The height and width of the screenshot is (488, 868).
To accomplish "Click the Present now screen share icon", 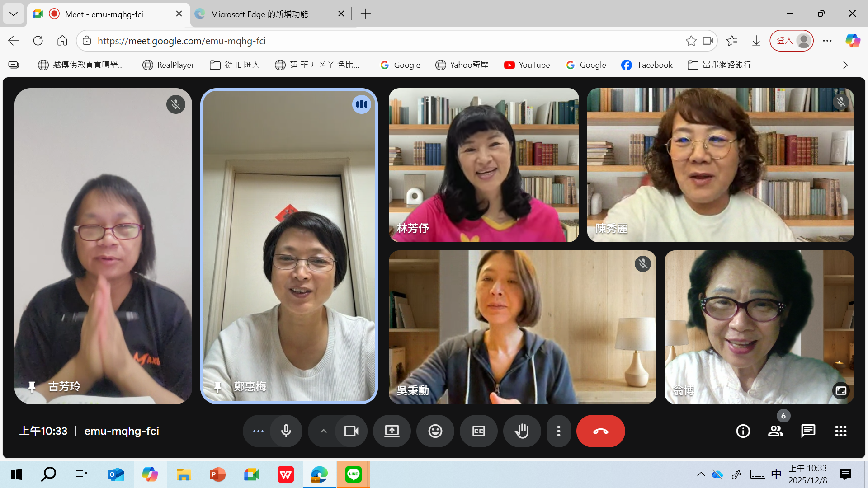I will pos(392,431).
